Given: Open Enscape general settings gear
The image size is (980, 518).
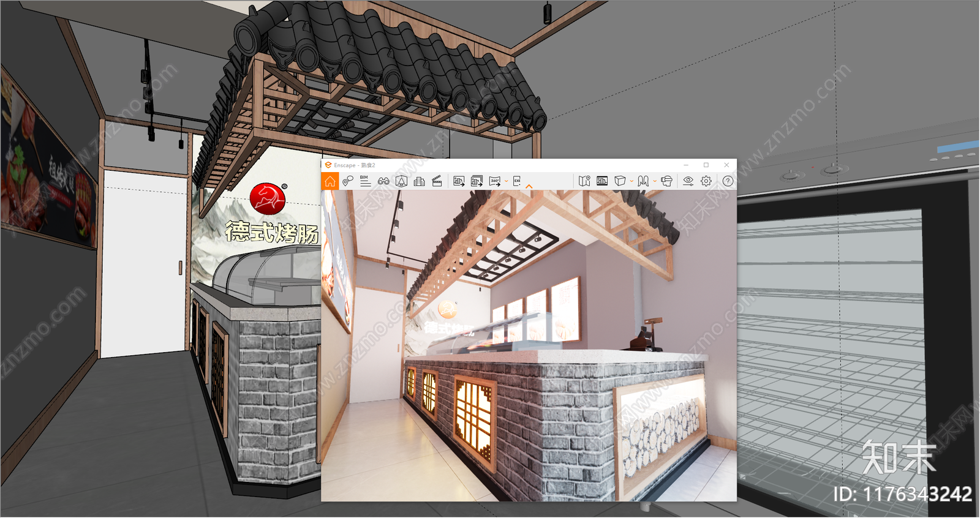Looking at the screenshot, I should [706, 181].
